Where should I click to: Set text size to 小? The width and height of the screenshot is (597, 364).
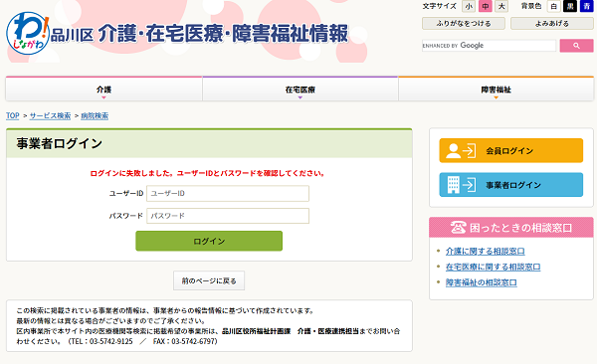(469, 7)
